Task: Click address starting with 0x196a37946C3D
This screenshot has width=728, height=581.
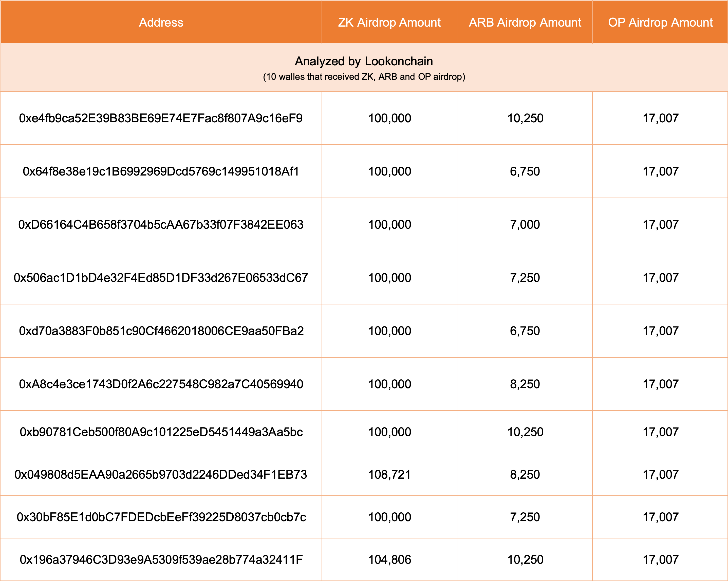Action: click(161, 559)
